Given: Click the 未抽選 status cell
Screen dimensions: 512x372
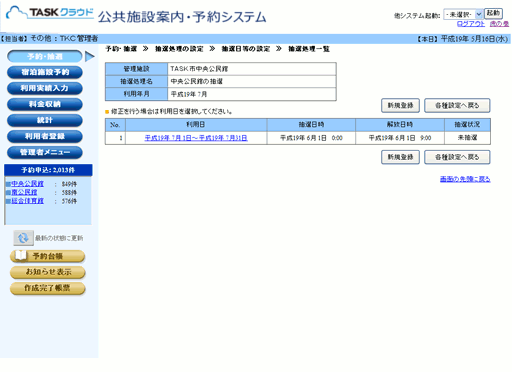Looking at the screenshot, I should click(x=467, y=138).
